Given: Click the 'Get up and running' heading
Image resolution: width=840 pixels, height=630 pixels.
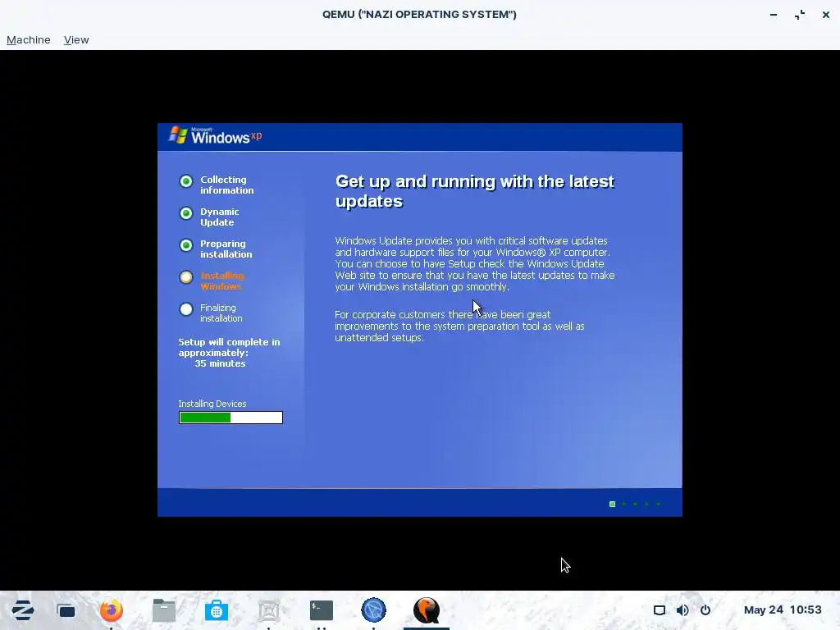Looking at the screenshot, I should (x=475, y=191).
